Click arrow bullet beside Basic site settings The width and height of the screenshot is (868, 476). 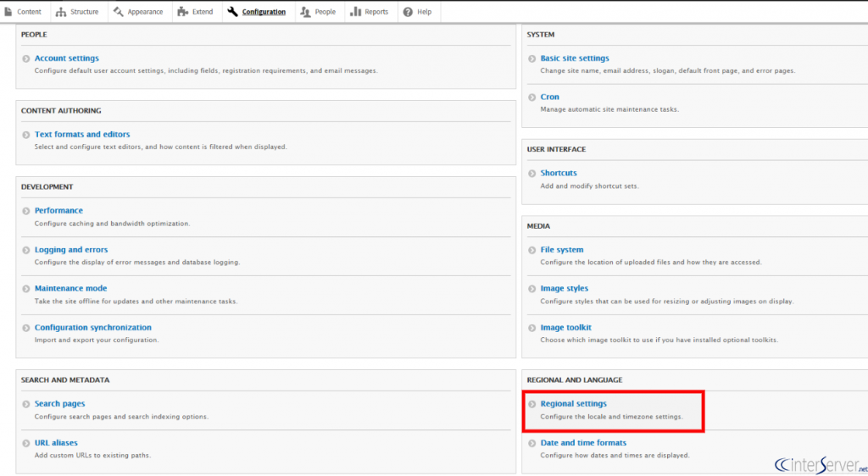coord(532,58)
